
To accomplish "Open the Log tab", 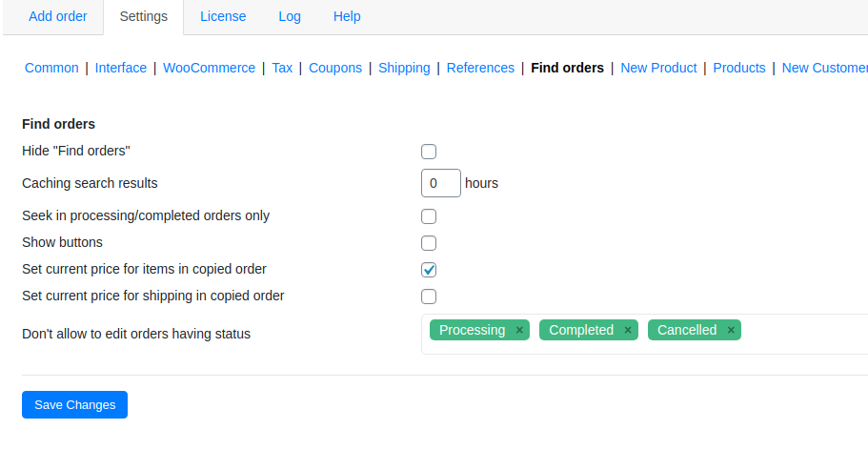I will point(290,16).
